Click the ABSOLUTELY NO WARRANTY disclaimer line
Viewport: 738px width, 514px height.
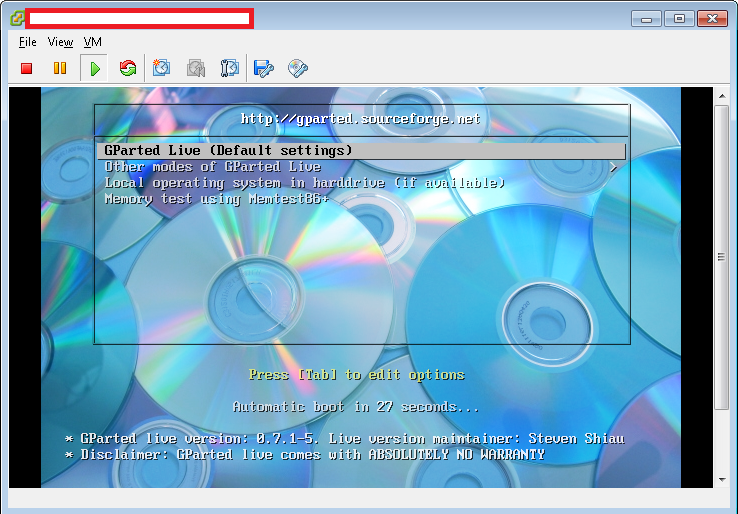(305, 455)
